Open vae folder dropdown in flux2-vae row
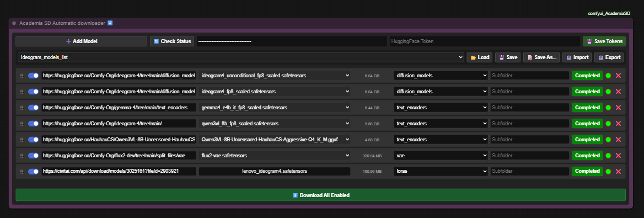Screen dimensions: 644x218 click(441, 156)
